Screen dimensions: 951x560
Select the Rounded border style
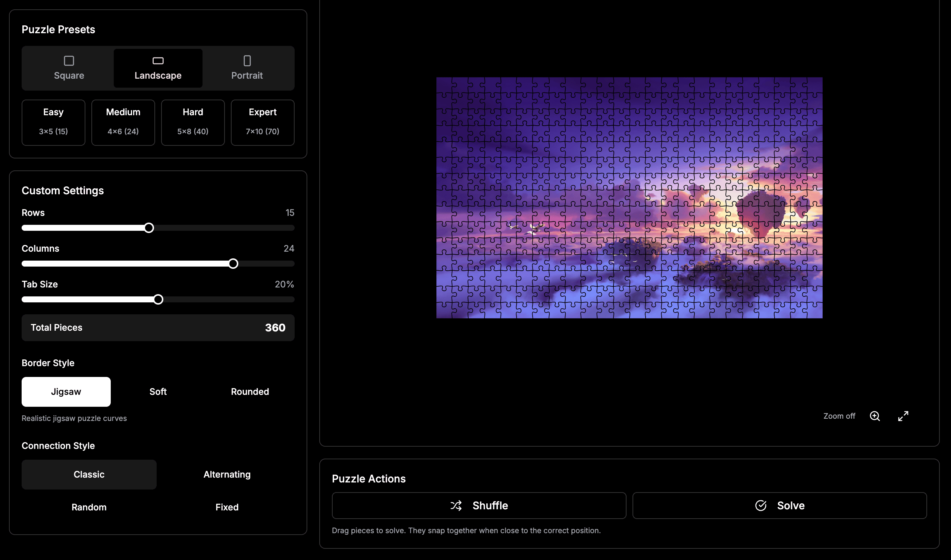(249, 391)
